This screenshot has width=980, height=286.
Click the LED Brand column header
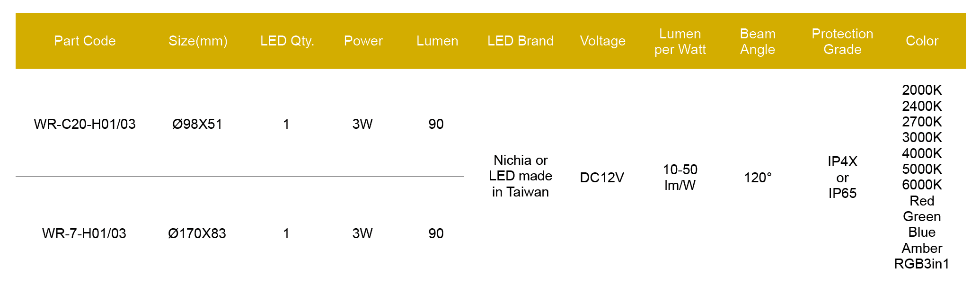520,41
